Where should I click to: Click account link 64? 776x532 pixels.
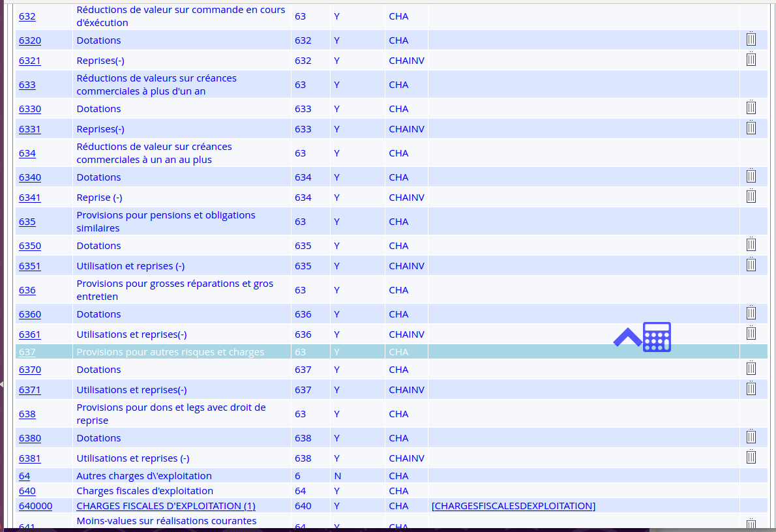click(25, 476)
